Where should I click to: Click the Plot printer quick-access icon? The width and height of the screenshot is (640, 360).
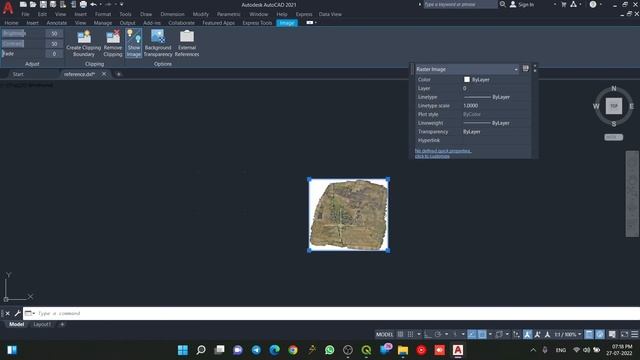point(83,4)
